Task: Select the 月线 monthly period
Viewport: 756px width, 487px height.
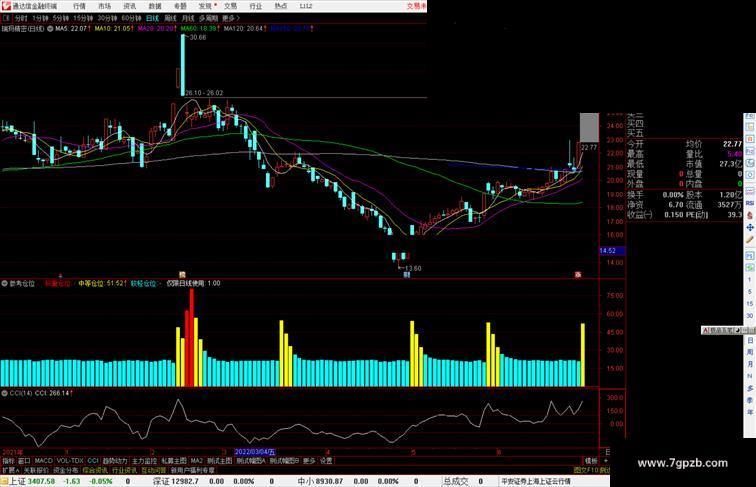Action: (x=188, y=18)
